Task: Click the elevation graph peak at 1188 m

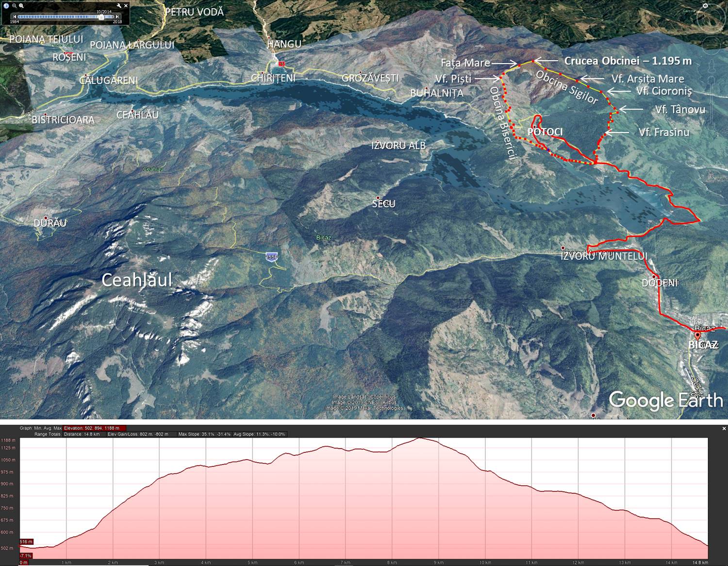Action: click(x=419, y=439)
